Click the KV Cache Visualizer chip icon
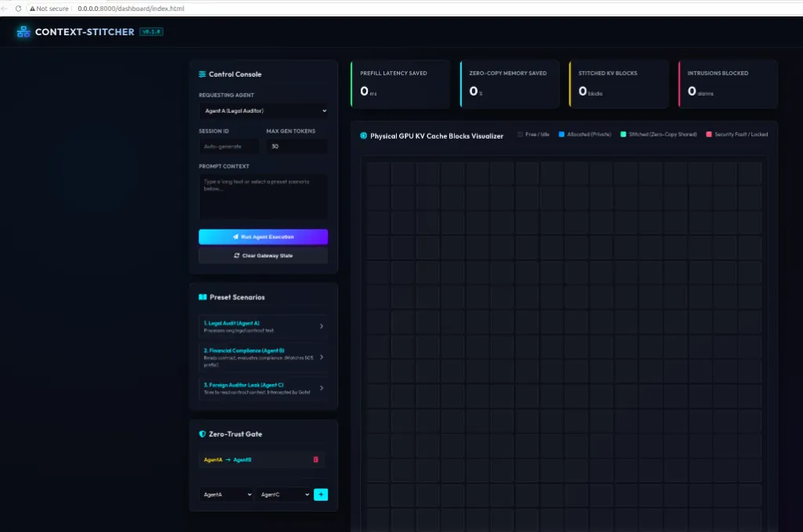Image resolution: width=803 pixels, height=532 pixels. point(363,136)
